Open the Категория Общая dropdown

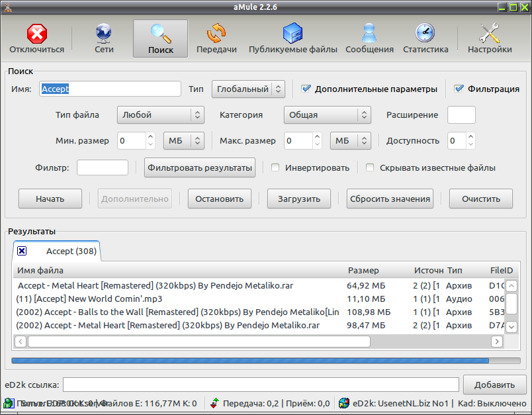click(x=327, y=115)
